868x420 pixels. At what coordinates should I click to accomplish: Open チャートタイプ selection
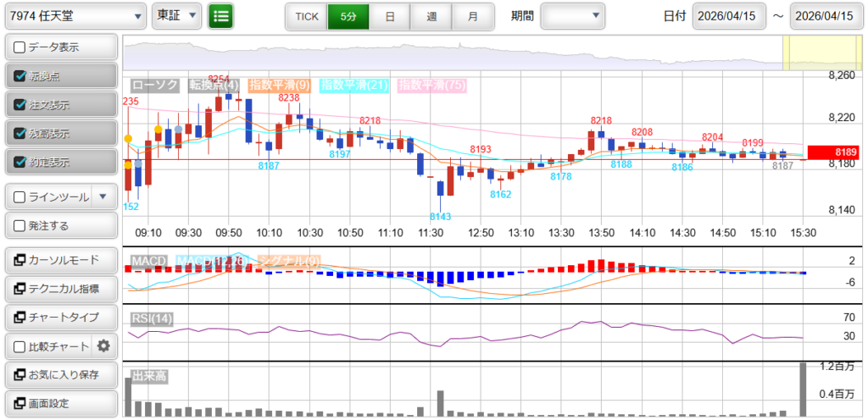coord(60,318)
